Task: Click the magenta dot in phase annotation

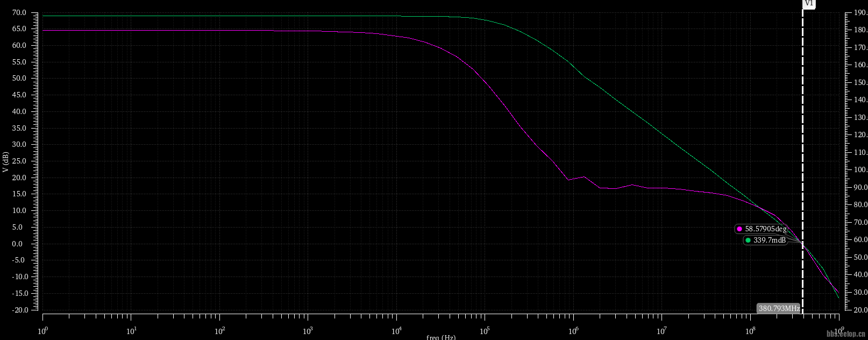Action: coord(739,229)
